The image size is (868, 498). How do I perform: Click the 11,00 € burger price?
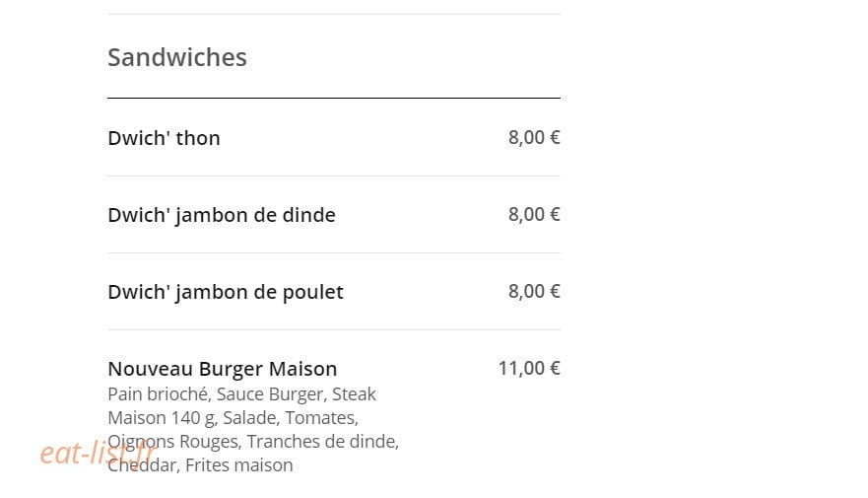pyautogui.click(x=529, y=369)
